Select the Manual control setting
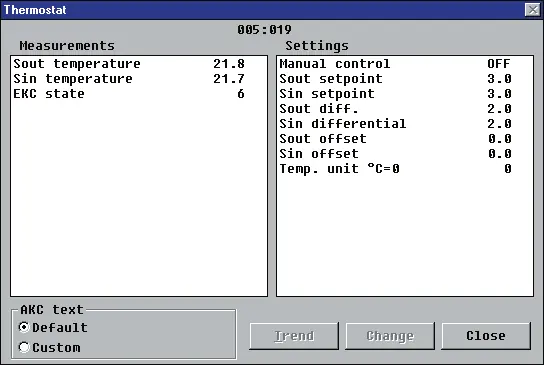This screenshot has width=544, height=365. (405, 64)
